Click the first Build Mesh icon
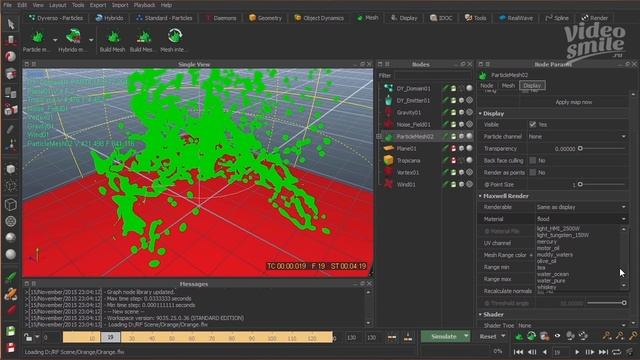Screen dimensions: 640x360 (x=113, y=38)
